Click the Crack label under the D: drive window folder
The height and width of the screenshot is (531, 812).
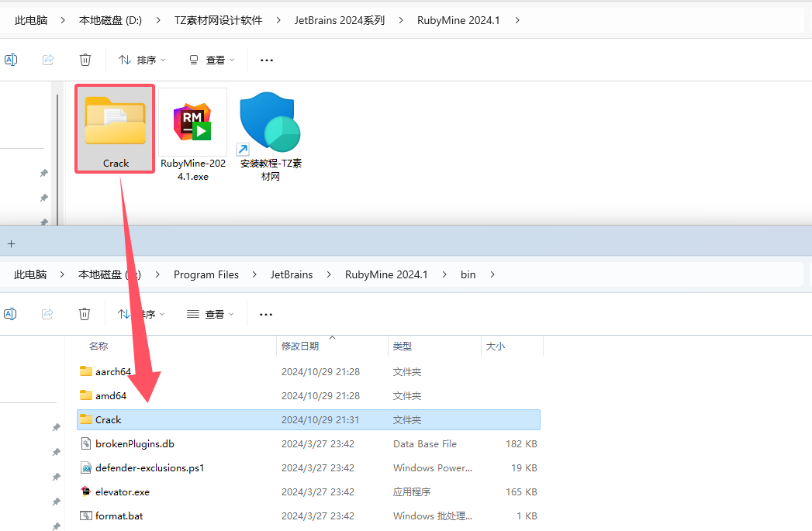click(x=116, y=163)
